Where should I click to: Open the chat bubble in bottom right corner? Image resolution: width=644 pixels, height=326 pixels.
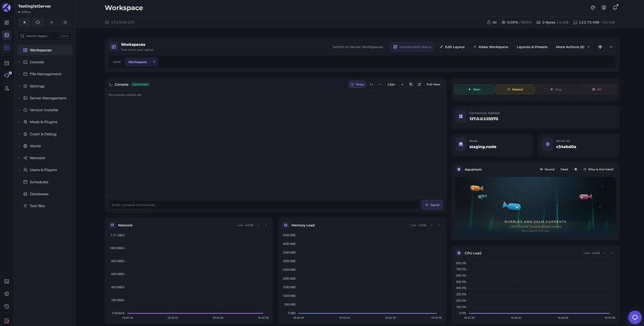[635, 318]
